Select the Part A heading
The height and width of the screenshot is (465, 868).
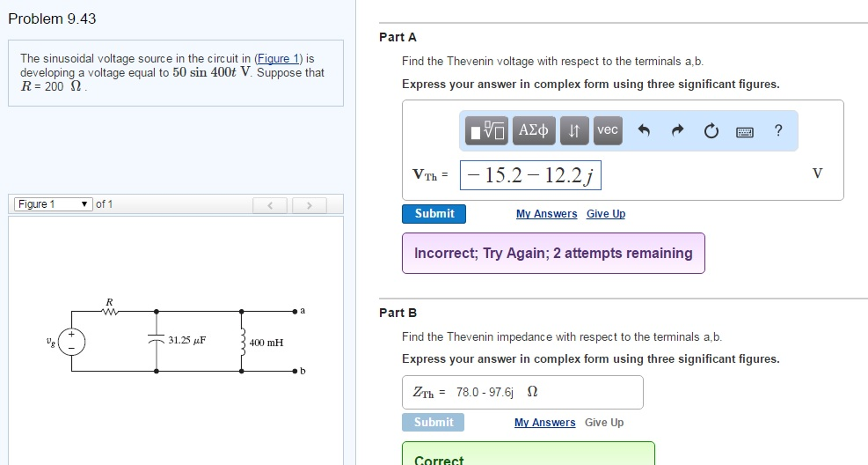(398, 37)
